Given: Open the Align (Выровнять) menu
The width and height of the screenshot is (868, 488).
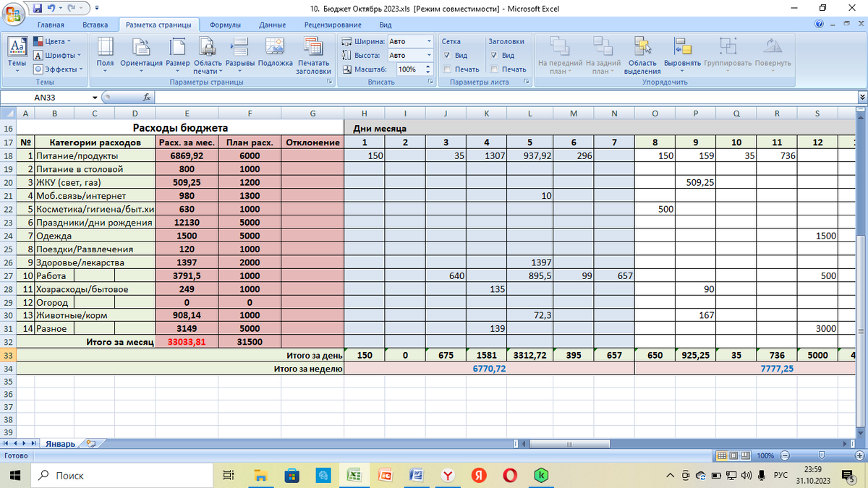Looking at the screenshot, I should [682, 54].
